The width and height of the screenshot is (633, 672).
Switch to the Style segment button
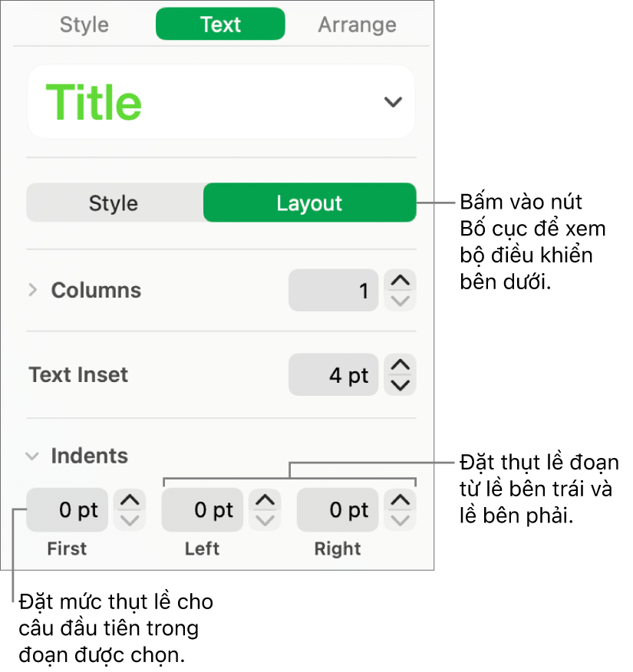point(114,203)
